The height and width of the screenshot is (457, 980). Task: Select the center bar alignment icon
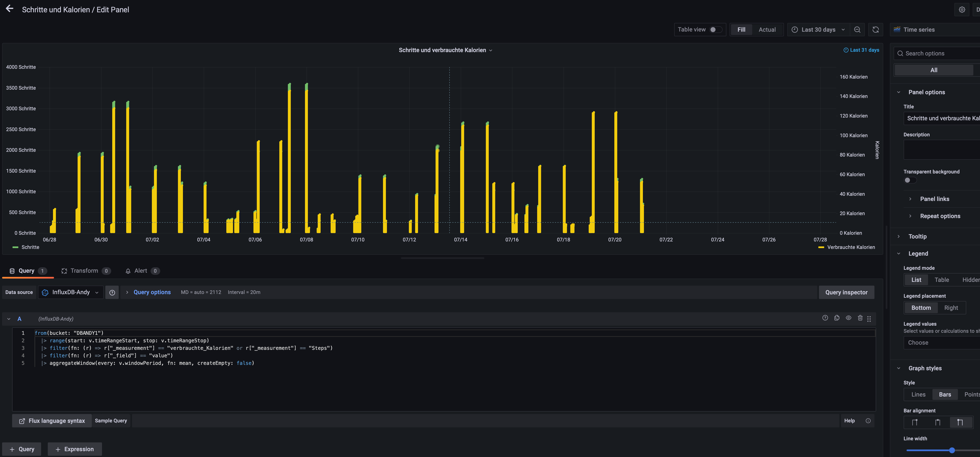[x=937, y=422]
